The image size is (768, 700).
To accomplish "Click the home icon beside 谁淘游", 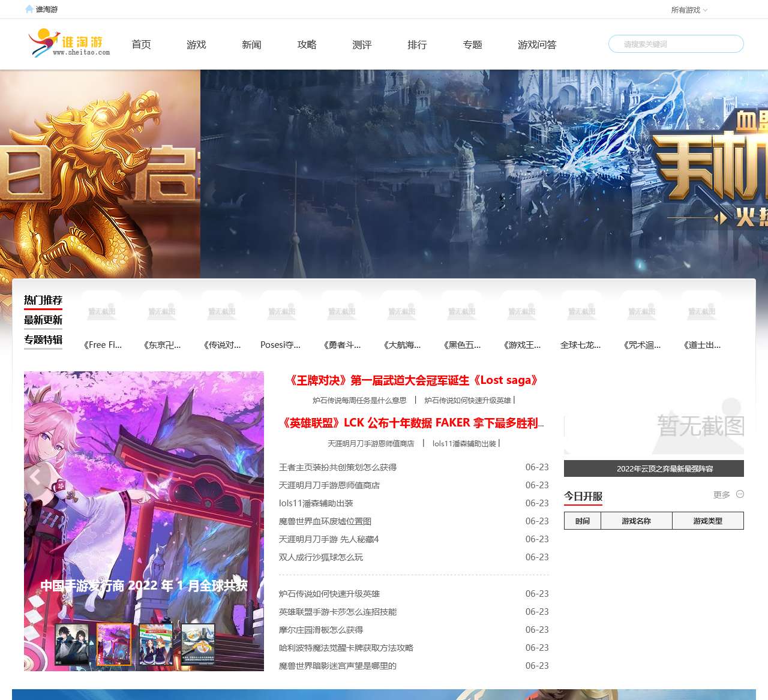I will coord(29,9).
